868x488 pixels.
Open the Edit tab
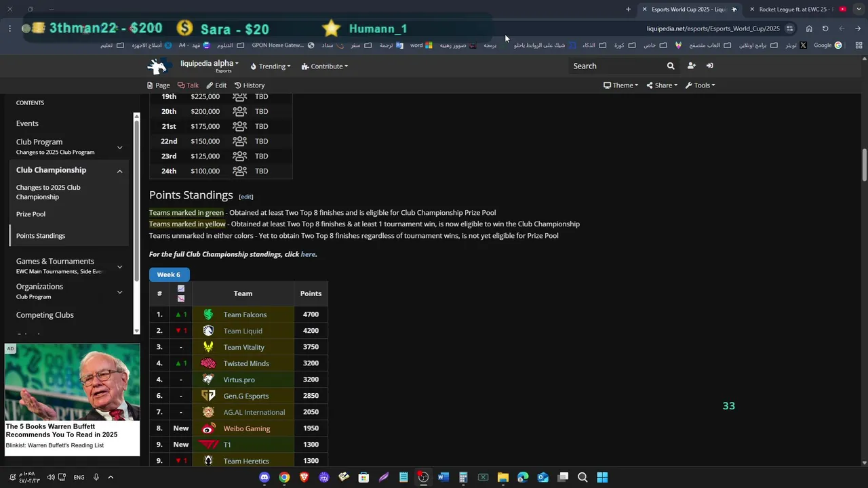click(x=216, y=85)
